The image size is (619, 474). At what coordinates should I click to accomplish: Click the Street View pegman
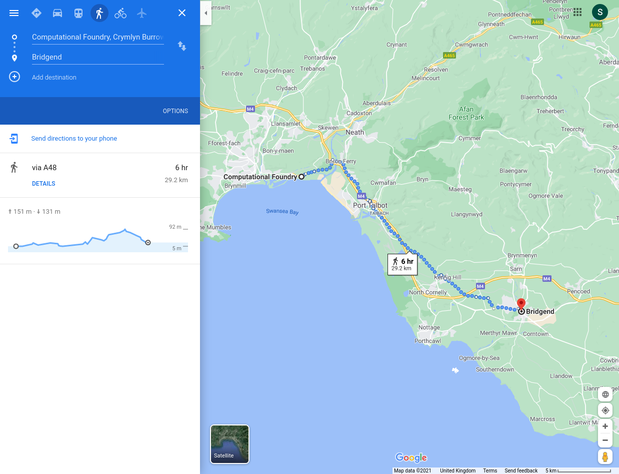[605, 457]
